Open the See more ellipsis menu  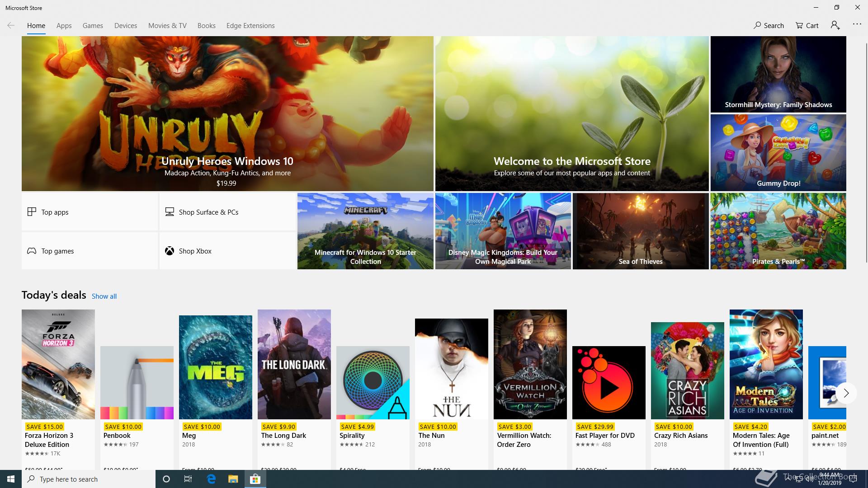857,24
